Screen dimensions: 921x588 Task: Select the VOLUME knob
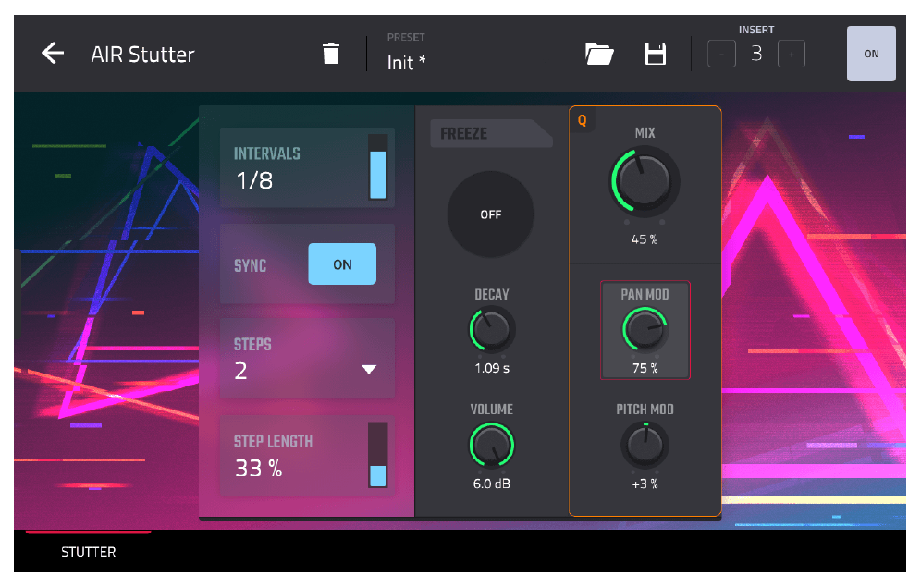click(492, 446)
